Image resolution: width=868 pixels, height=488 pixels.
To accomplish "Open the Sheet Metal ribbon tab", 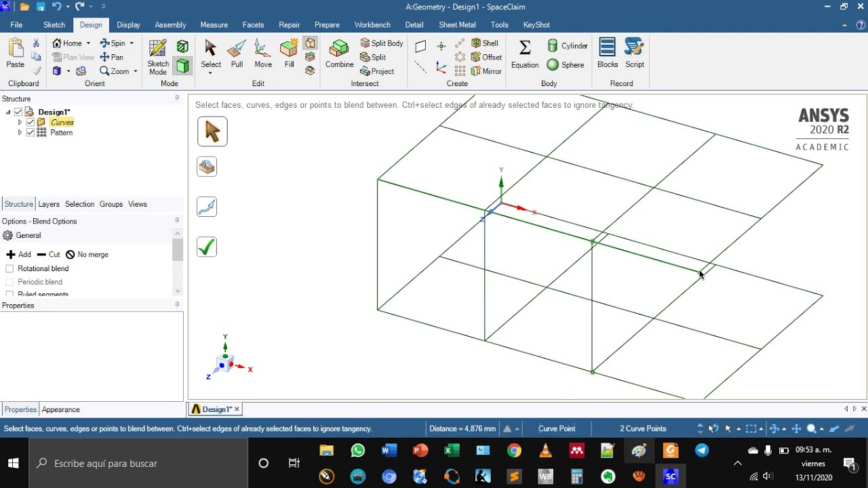I will tap(457, 24).
